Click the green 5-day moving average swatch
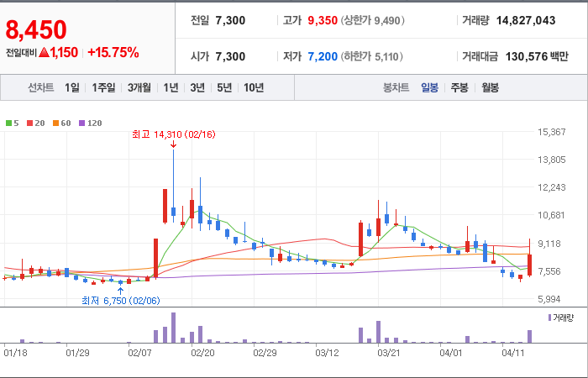Viewport: 588px width, 378px height. pos(8,123)
